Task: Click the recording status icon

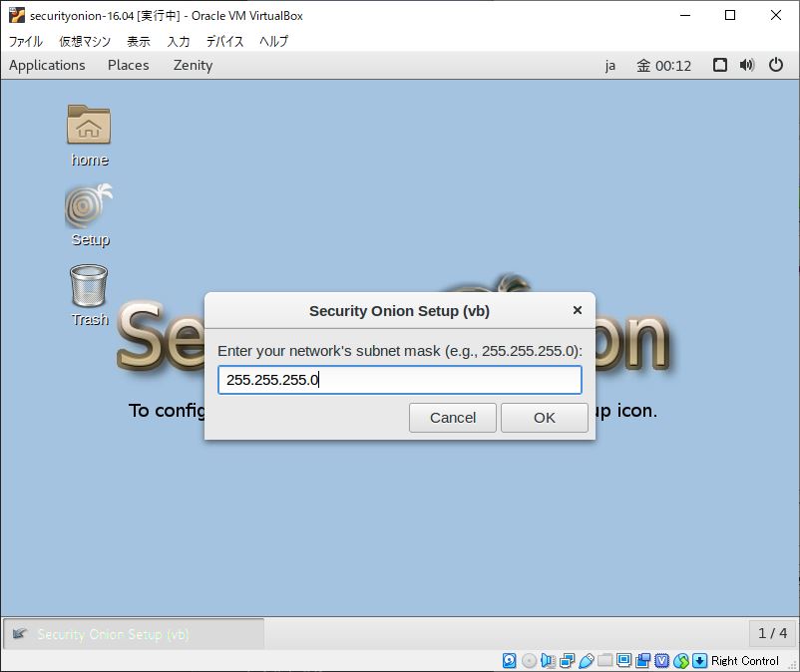Action: 642,661
